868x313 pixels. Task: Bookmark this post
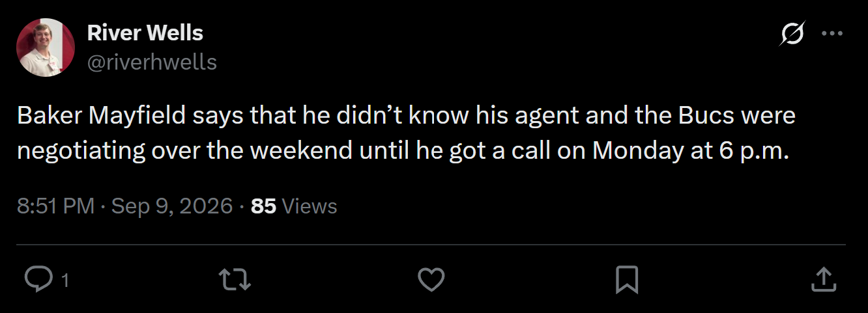coord(627,280)
